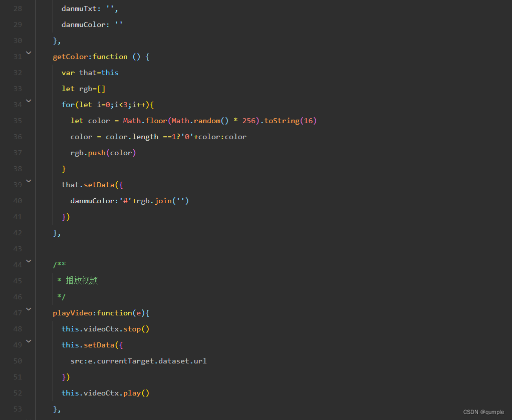Screen dimensions: 512x420
Task: Collapse the that.setData fold arrow on line 39
Action: pos(29,181)
